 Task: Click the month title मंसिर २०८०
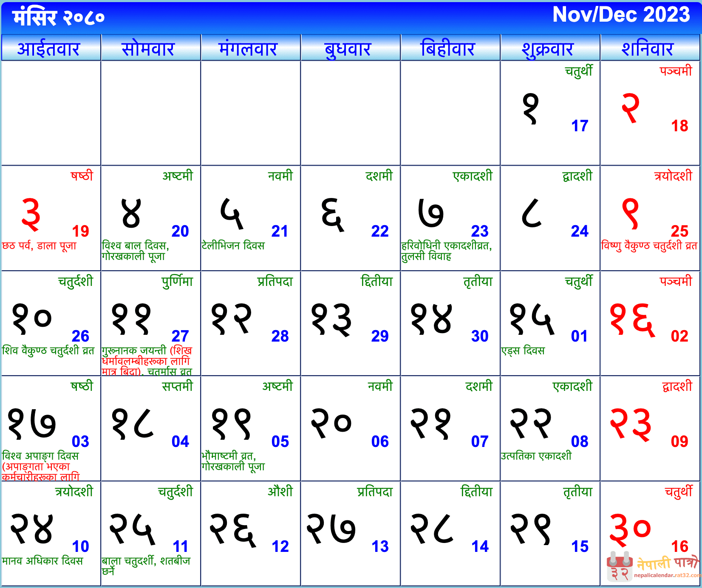59,17
